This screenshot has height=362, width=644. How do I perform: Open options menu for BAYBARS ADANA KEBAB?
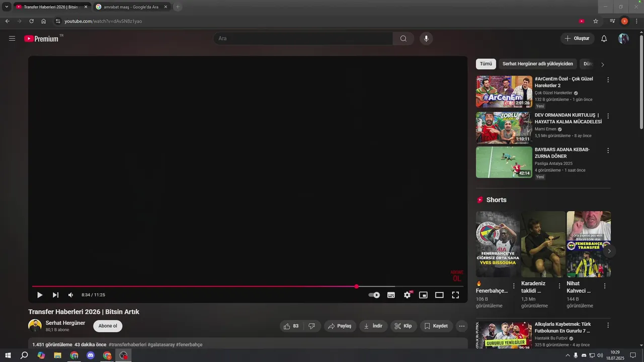(x=608, y=150)
